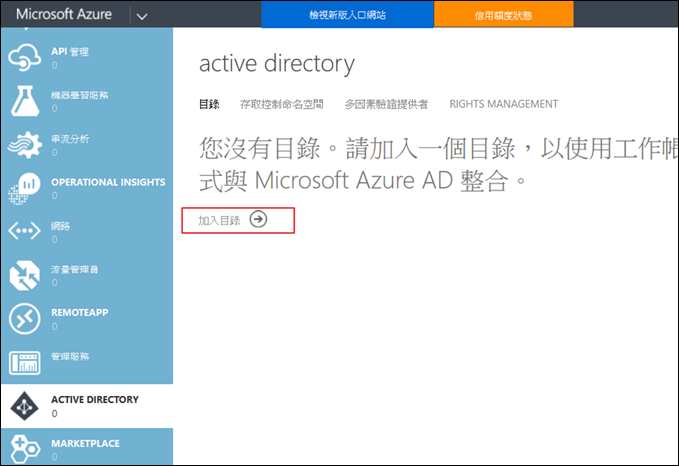Screen dimensions: 679x466
Task: Open the 多因素驗證提供者 tab
Action: pyautogui.click(x=386, y=104)
